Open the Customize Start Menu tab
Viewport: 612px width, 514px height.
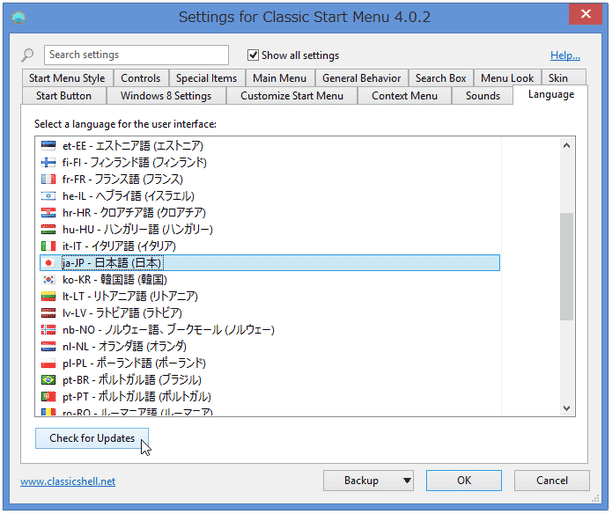tap(292, 96)
